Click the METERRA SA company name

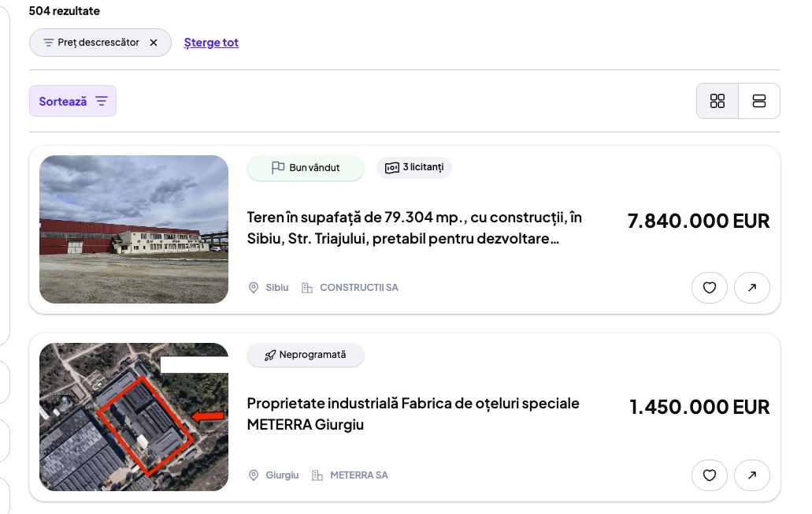click(358, 475)
